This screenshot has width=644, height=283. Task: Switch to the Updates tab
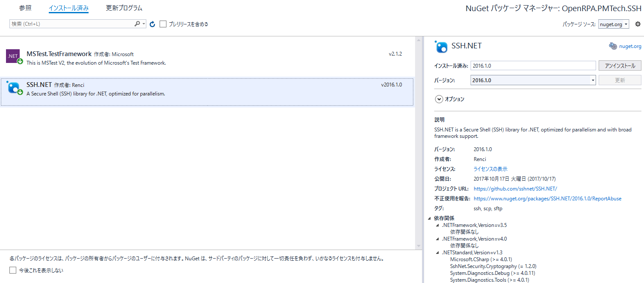[x=124, y=8]
